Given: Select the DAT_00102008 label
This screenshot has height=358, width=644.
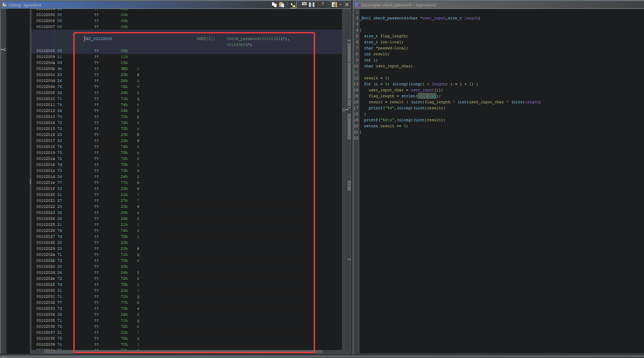Looking at the screenshot, I should click(98, 39).
